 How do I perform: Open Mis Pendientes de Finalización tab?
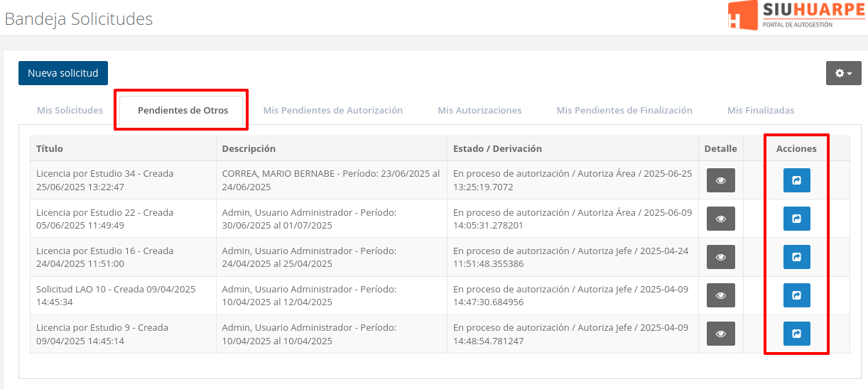pos(624,111)
